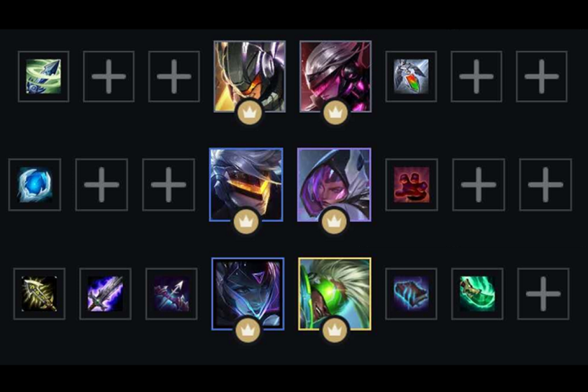588x392 pixels.
Task: Click the red recurve bow item icon
Action: coord(171,293)
